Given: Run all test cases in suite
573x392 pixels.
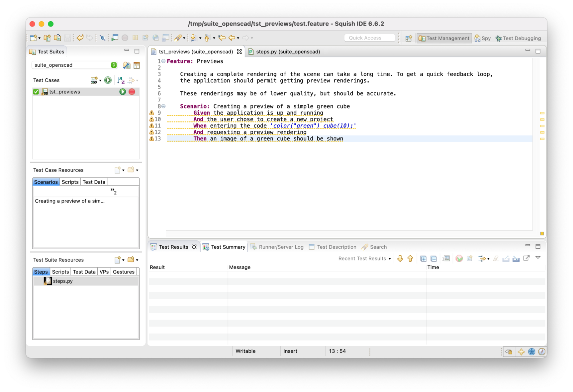Looking at the screenshot, I should point(108,80).
